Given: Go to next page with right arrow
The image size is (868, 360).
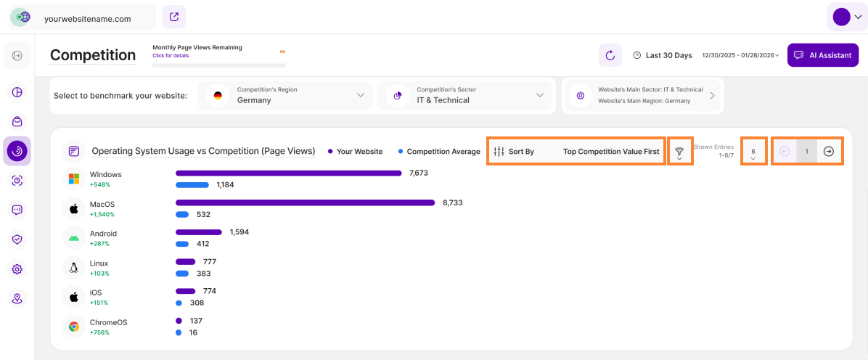Looking at the screenshot, I should 829,152.
